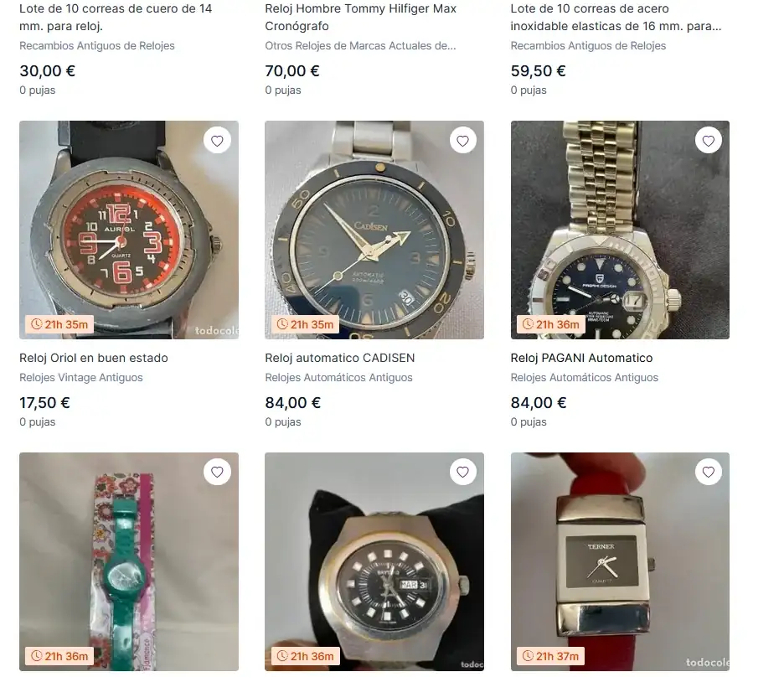Add PAGANI watch to favorites
The image size is (784, 677).
[709, 141]
